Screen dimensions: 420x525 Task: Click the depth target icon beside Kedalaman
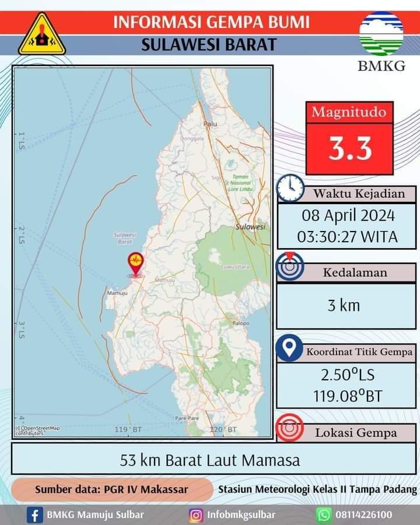click(290, 267)
